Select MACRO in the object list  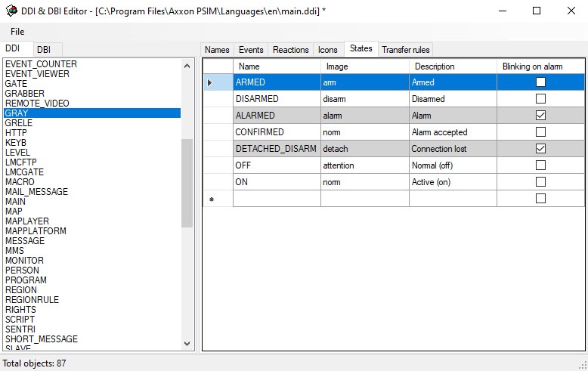pyautogui.click(x=20, y=182)
